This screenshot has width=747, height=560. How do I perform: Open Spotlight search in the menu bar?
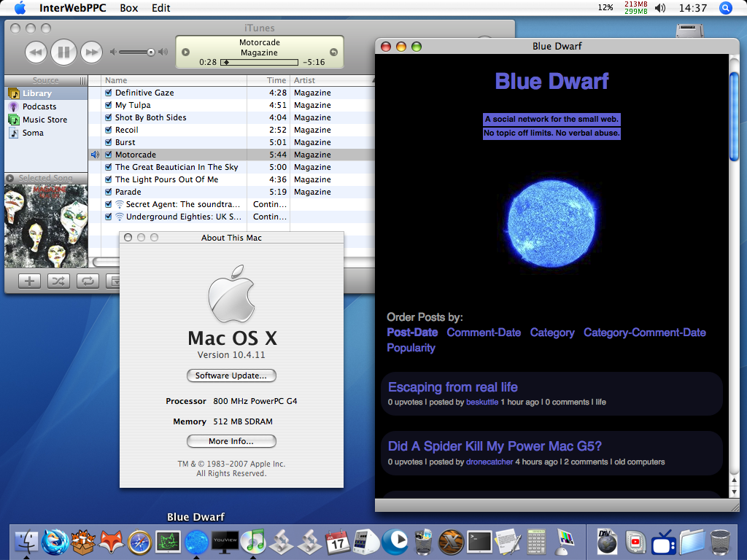tap(726, 8)
